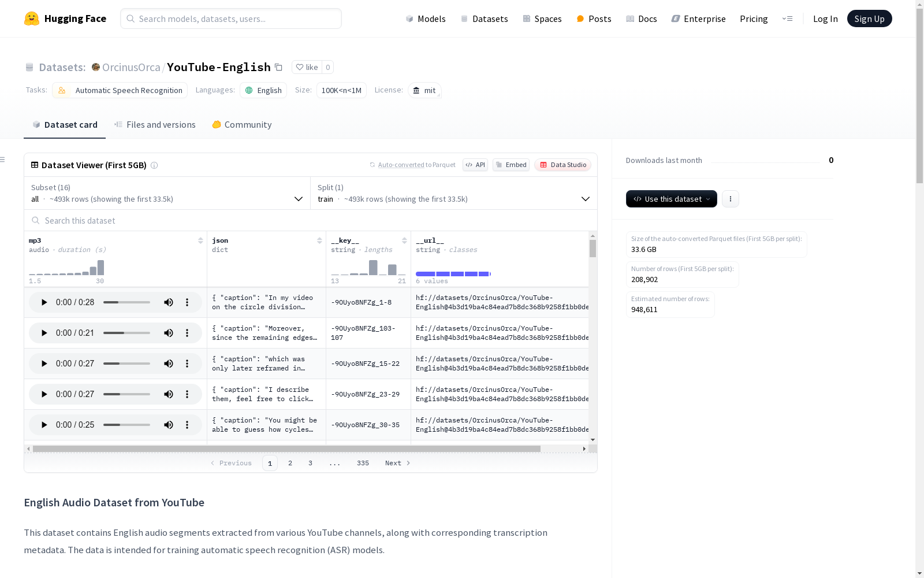Mute the 0:25 audio clip

coord(169,425)
